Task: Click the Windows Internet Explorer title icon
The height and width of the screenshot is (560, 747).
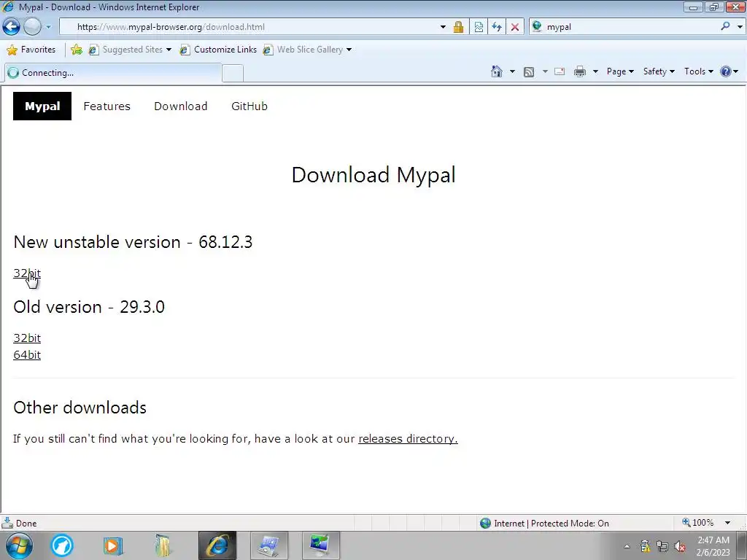Action: pos(7,7)
